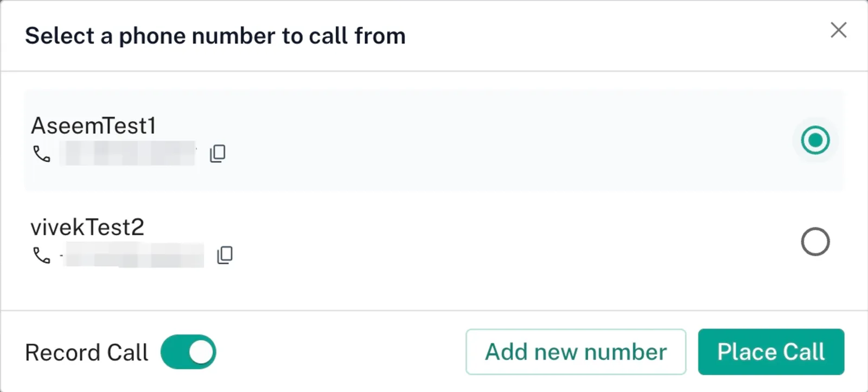Click the AseemTest1 name label
868x392 pixels.
93,126
